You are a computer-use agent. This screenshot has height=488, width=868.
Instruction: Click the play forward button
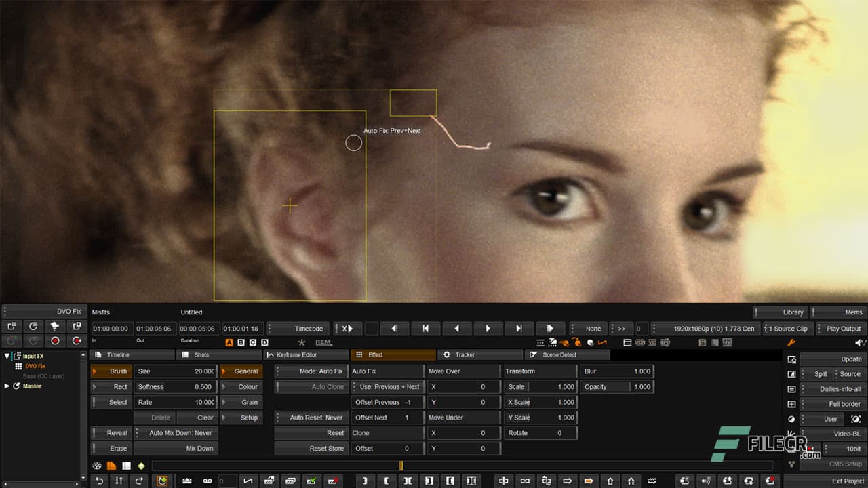[x=488, y=329]
